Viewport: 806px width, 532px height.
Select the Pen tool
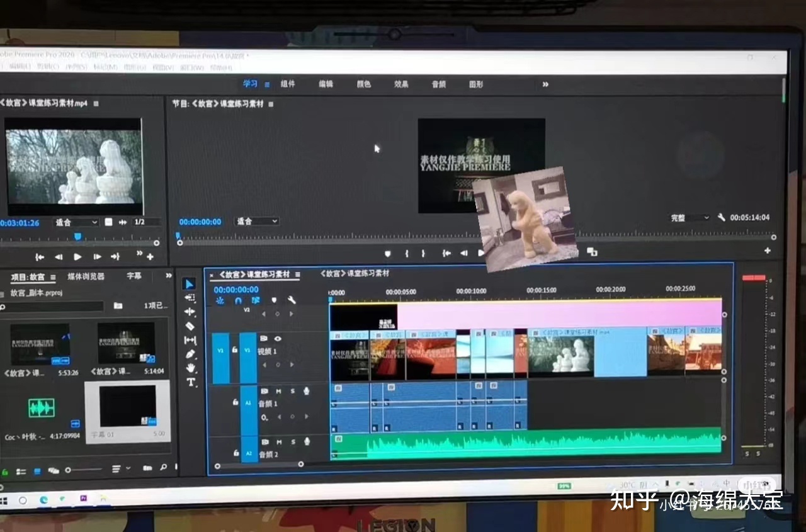tap(191, 354)
